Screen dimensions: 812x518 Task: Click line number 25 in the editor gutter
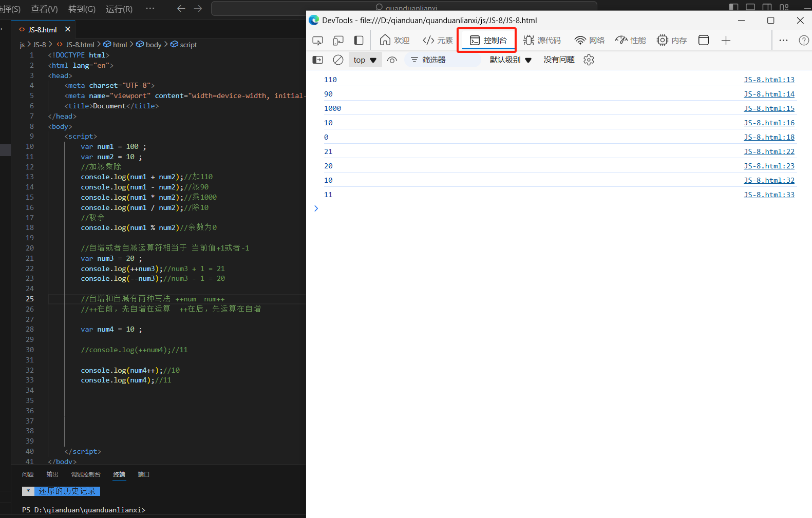point(30,299)
